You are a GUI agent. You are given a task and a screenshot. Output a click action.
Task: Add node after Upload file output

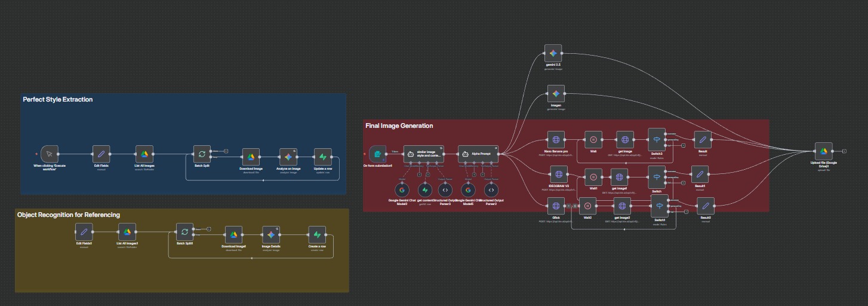844,151
